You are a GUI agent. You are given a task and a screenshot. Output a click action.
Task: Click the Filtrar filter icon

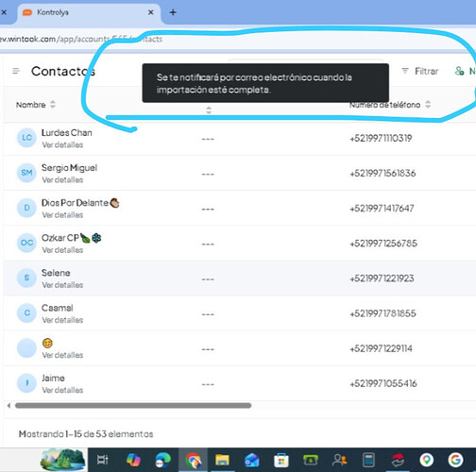[405, 71]
